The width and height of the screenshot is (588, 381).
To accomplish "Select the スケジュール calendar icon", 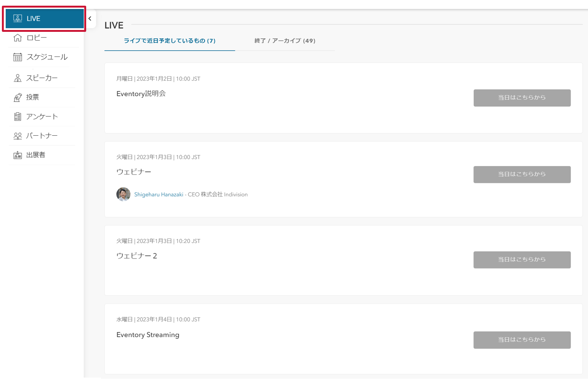I will (x=17, y=57).
